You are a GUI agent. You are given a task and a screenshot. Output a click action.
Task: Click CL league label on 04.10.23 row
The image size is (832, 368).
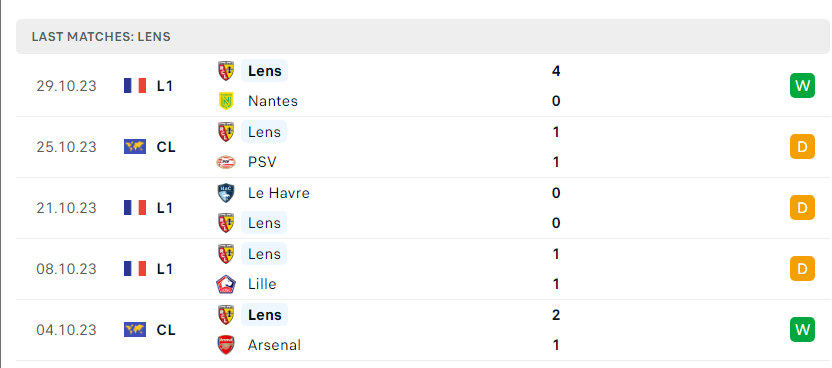(166, 330)
